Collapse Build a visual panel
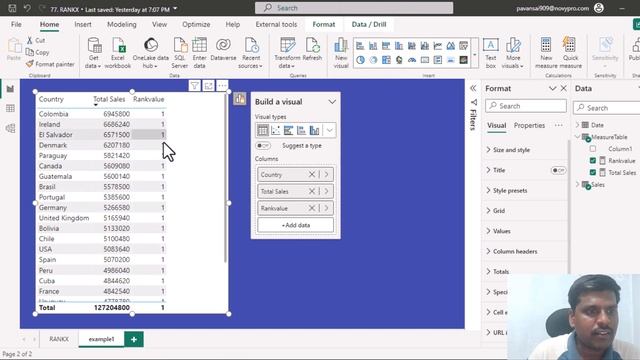Image resolution: width=640 pixels, height=360 pixels. pyautogui.click(x=332, y=102)
